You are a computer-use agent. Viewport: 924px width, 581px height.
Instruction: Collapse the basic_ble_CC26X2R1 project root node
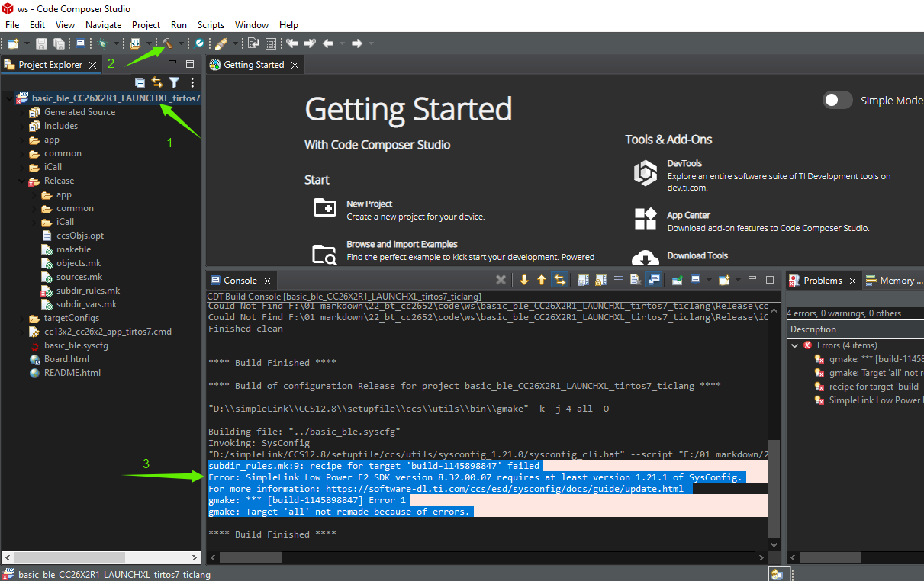click(x=8, y=98)
